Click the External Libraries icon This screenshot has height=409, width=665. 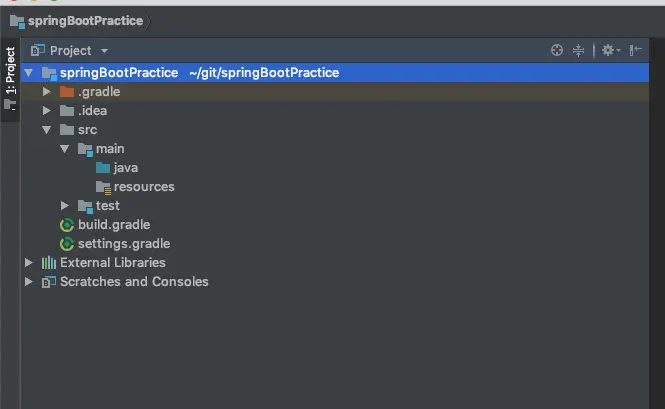tap(49, 263)
